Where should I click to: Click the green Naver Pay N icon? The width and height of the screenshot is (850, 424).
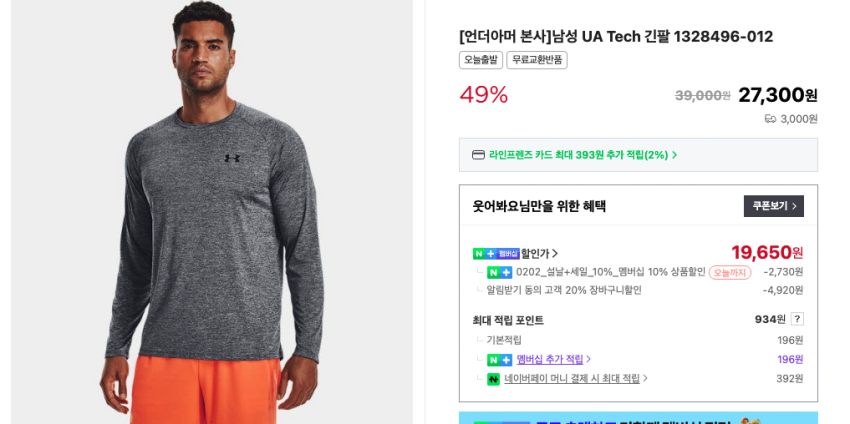[x=493, y=379]
